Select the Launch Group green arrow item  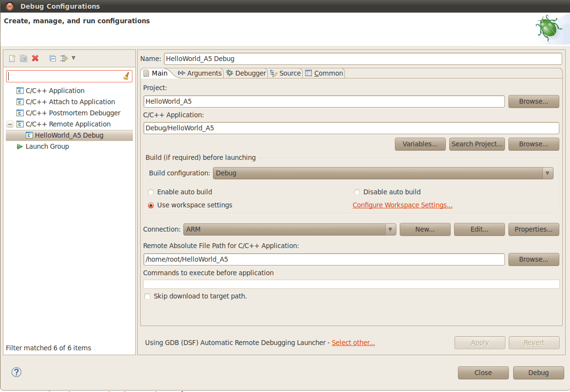47,146
